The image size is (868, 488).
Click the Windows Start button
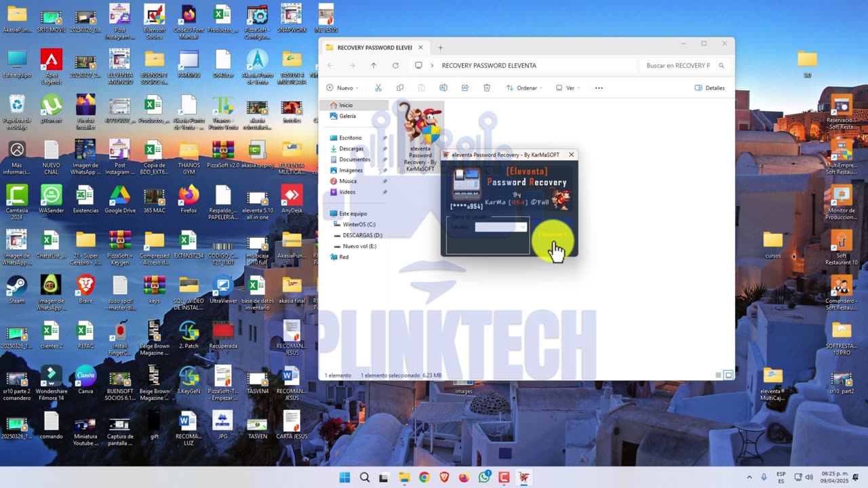[344, 477]
